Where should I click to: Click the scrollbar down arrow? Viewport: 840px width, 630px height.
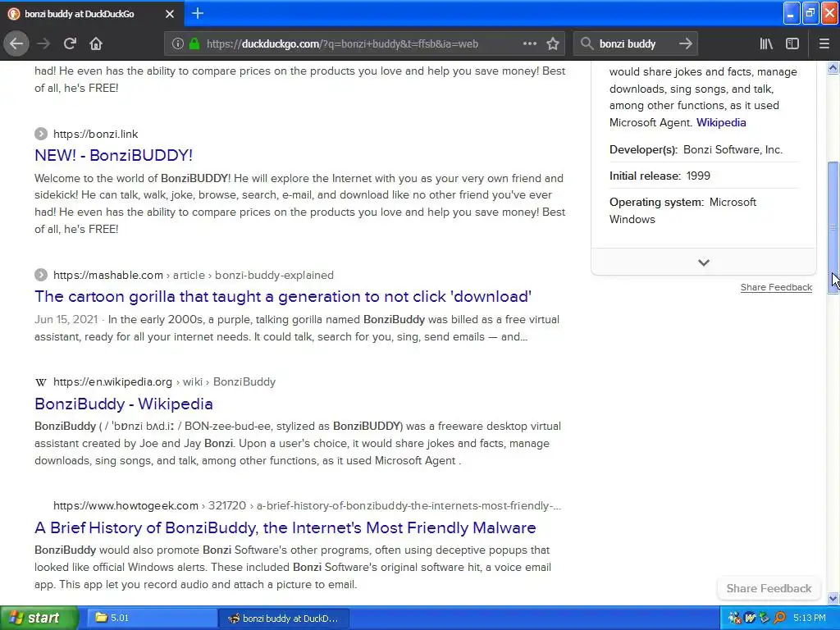click(833, 598)
